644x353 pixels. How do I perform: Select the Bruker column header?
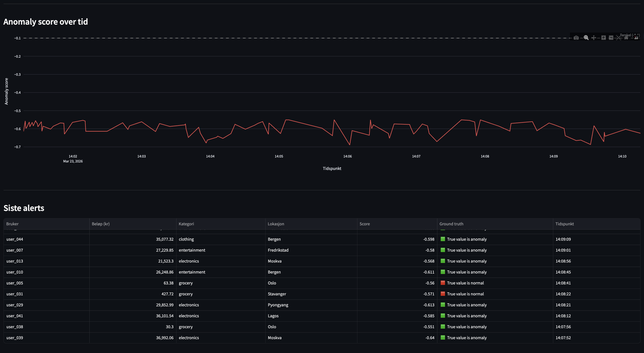12,224
